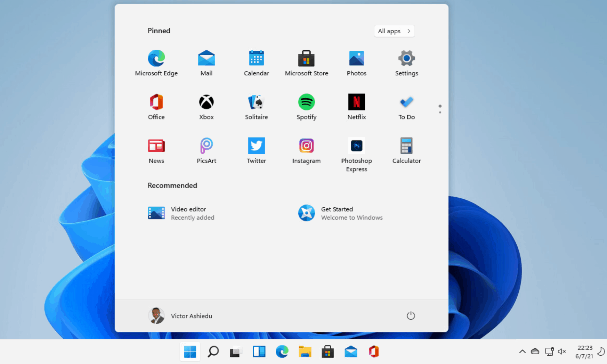Launch the Photos app
Viewport: 607px width, 364px height.
click(357, 63)
